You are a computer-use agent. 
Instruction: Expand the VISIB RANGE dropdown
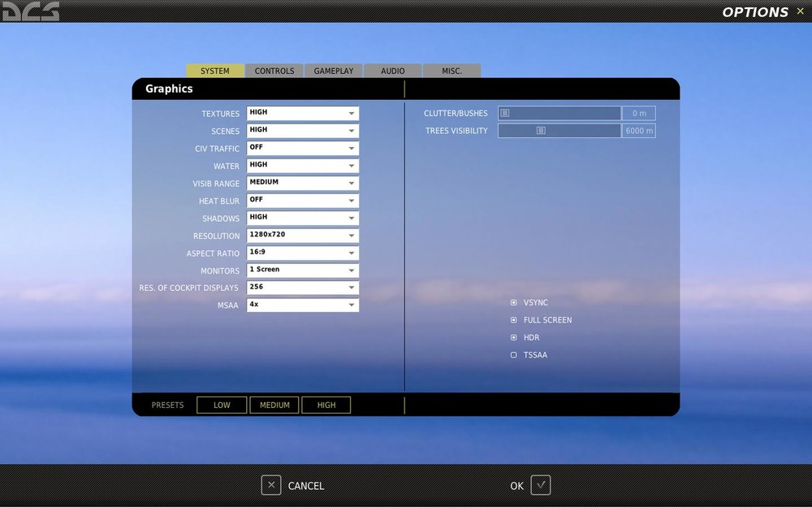point(302,183)
